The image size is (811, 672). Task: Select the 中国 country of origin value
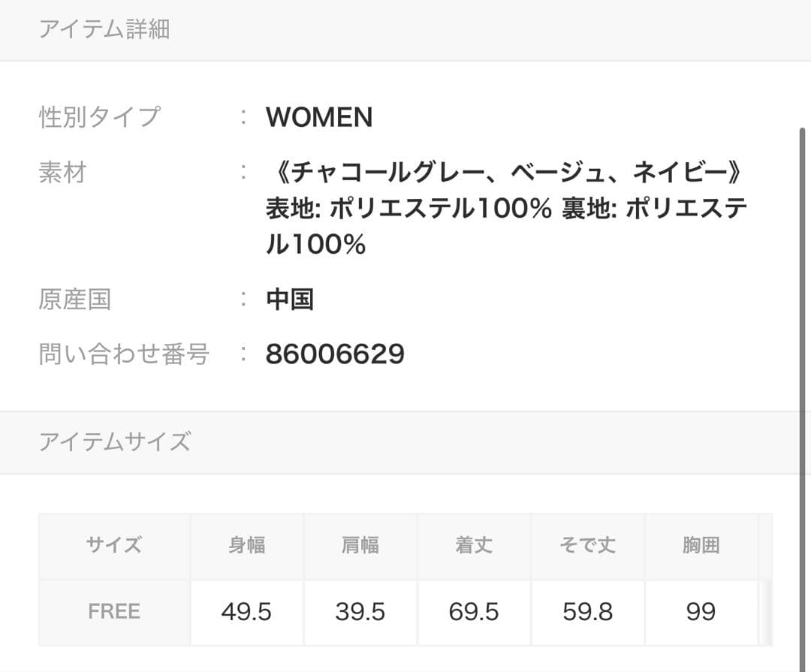(290, 300)
